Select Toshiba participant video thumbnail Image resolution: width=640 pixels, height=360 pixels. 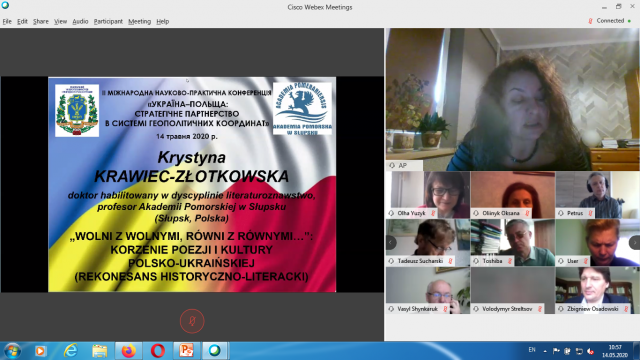513,242
